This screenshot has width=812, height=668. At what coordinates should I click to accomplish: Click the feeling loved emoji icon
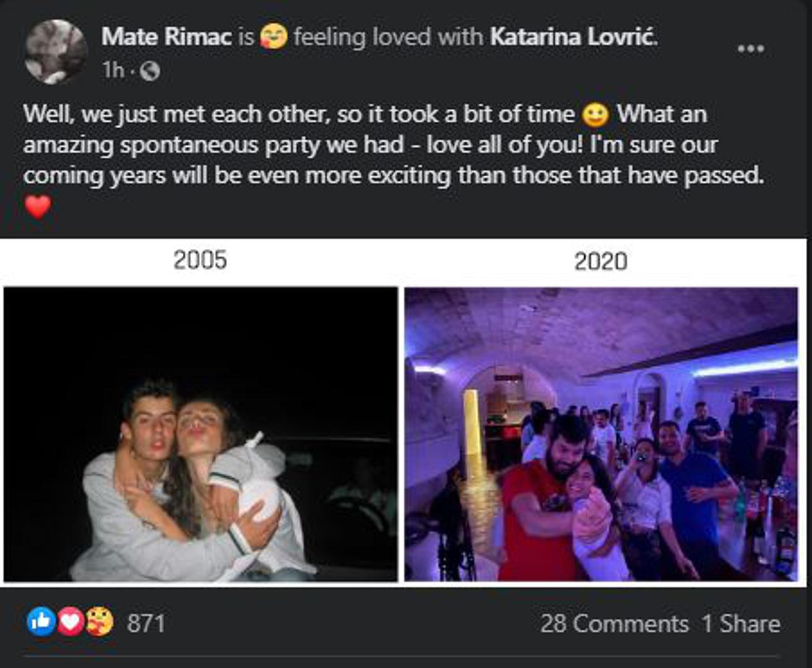click(x=274, y=36)
